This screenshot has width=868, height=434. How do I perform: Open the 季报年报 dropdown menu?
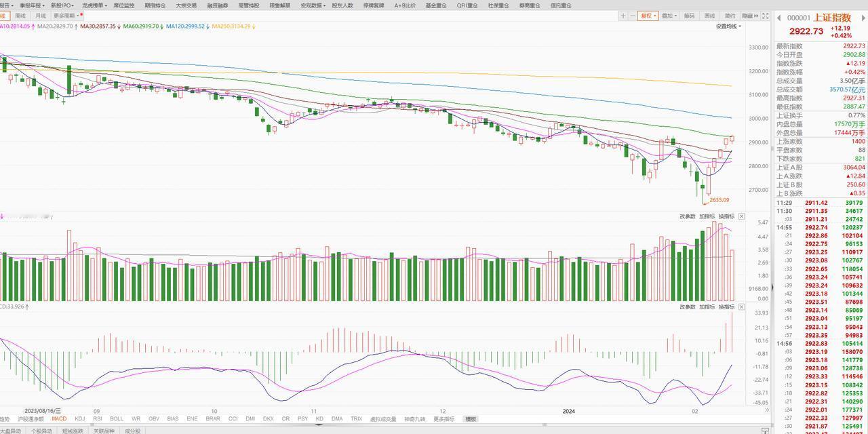(x=31, y=5)
